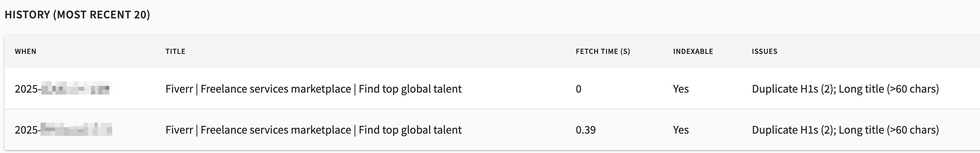
Task: Click the FETCH TIME (S) column header
Action: point(603,52)
